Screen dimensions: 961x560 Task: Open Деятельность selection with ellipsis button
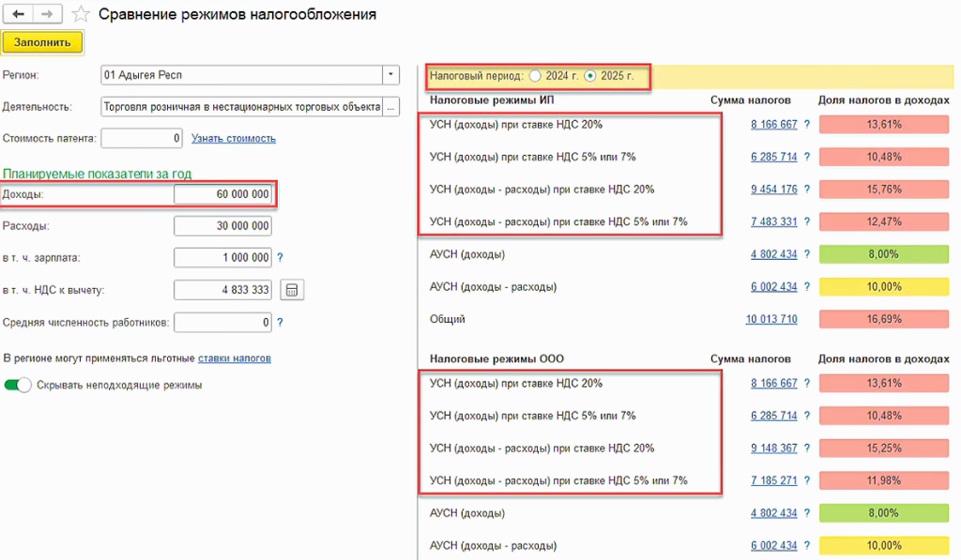(x=390, y=107)
